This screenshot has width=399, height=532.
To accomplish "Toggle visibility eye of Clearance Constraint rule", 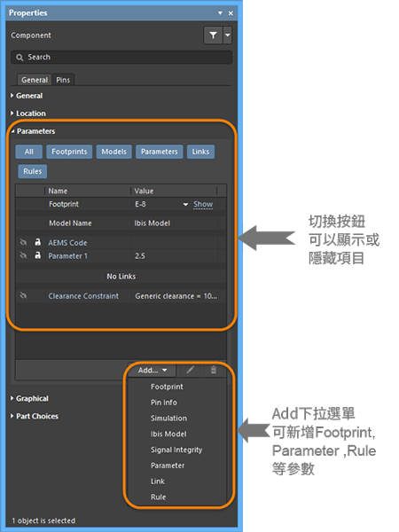I will coord(23,296).
